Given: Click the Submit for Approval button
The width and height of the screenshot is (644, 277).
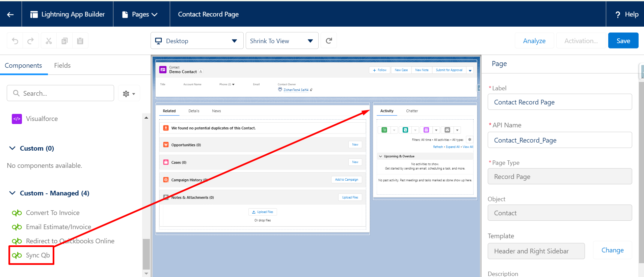Looking at the screenshot, I should click(x=449, y=70).
